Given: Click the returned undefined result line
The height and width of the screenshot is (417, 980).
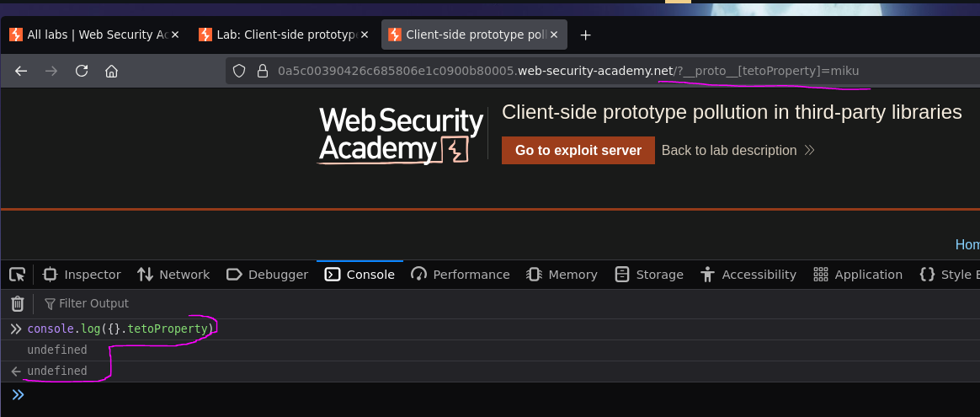Looking at the screenshot, I should point(57,372).
